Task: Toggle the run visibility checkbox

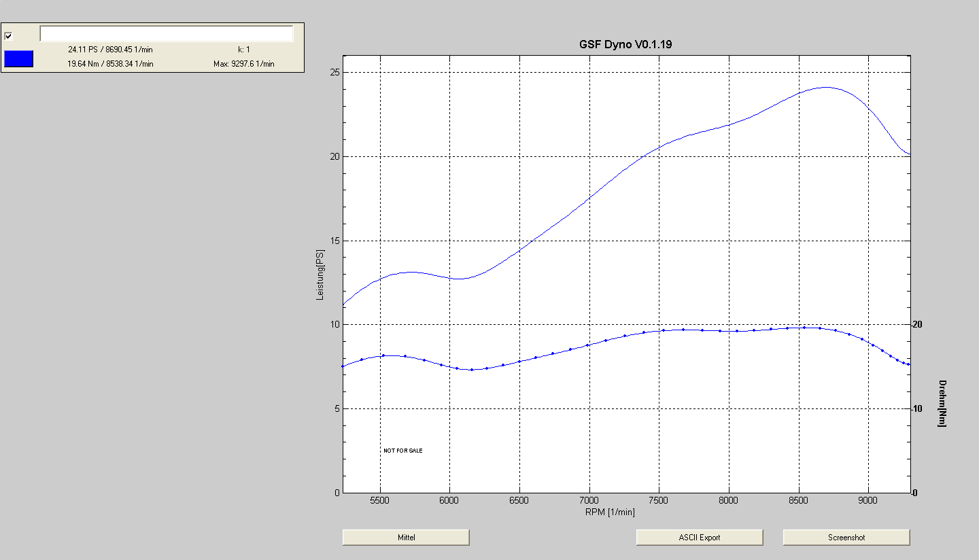Action: click(x=8, y=36)
